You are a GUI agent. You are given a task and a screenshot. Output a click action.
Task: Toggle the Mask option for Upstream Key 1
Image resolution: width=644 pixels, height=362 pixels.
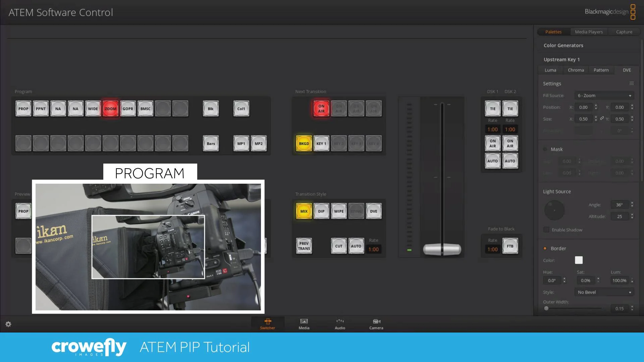pos(545,149)
